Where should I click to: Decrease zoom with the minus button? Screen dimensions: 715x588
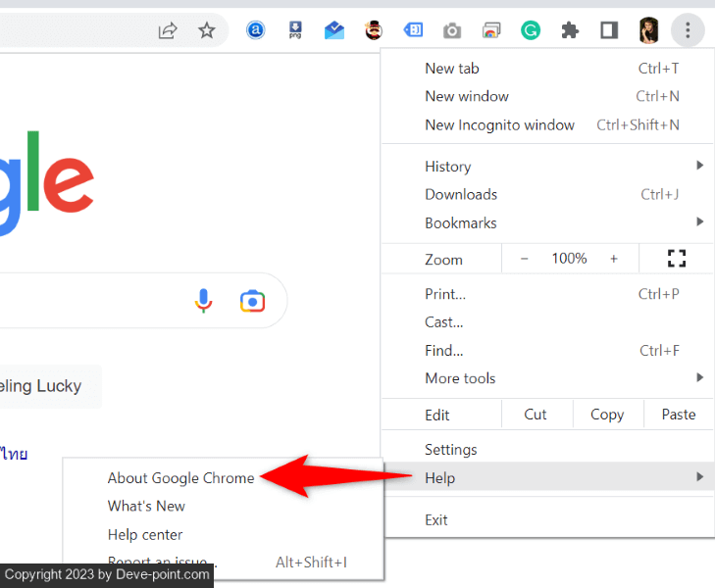pyautogui.click(x=525, y=259)
